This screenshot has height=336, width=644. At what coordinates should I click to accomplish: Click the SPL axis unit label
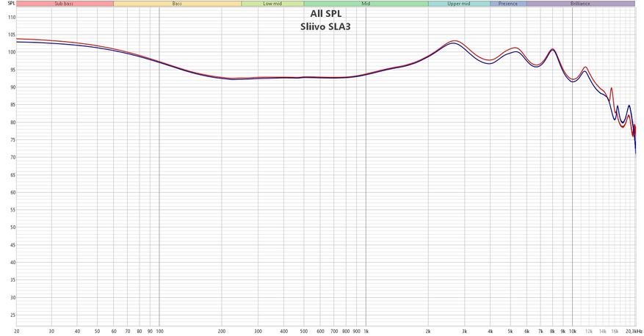coord(11,3)
